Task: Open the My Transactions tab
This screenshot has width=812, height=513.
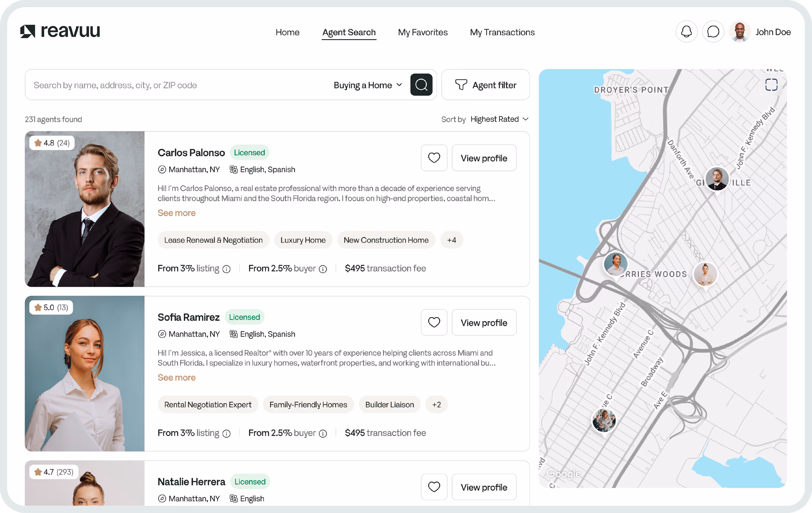Action: pyautogui.click(x=502, y=32)
